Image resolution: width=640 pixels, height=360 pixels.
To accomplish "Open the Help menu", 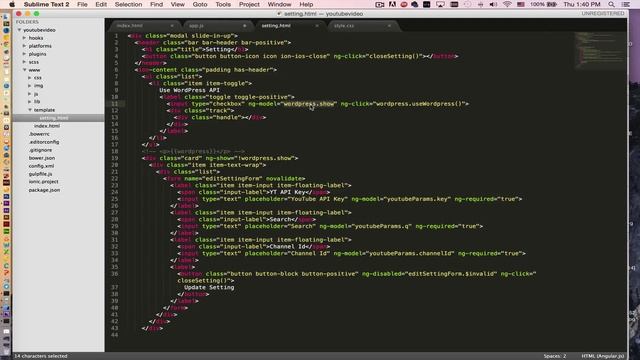I will (x=306, y=4).
